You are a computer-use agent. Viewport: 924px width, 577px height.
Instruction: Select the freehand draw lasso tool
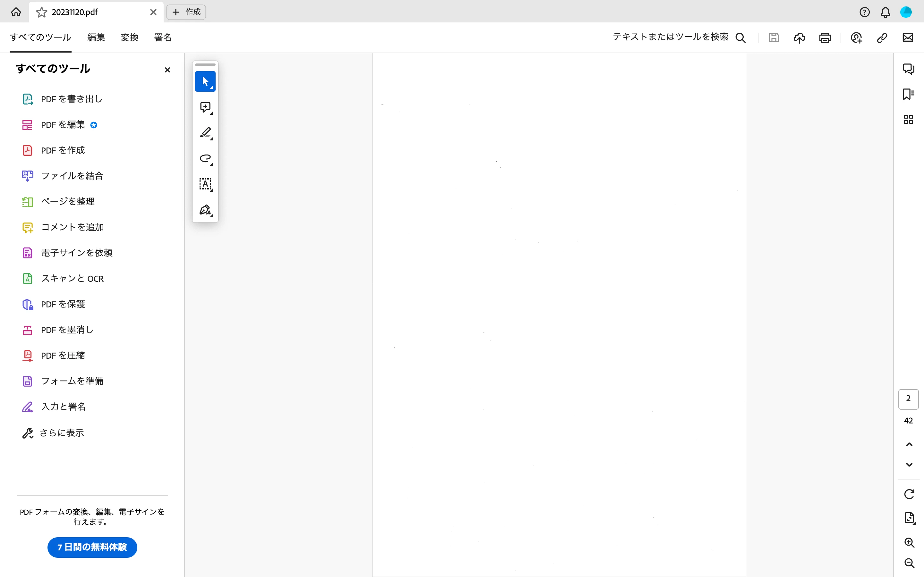tap(205, 158)
